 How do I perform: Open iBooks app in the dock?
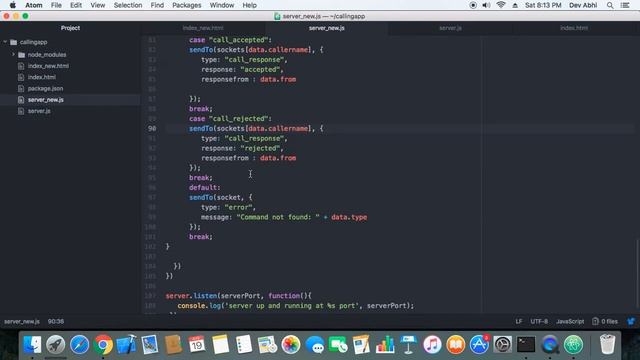coord(456,345)
